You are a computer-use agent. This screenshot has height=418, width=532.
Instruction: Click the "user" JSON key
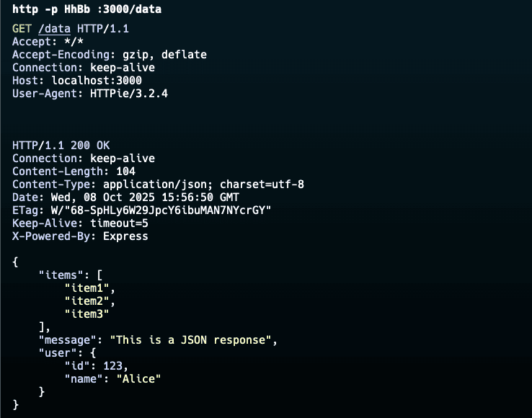coord(54,352)
